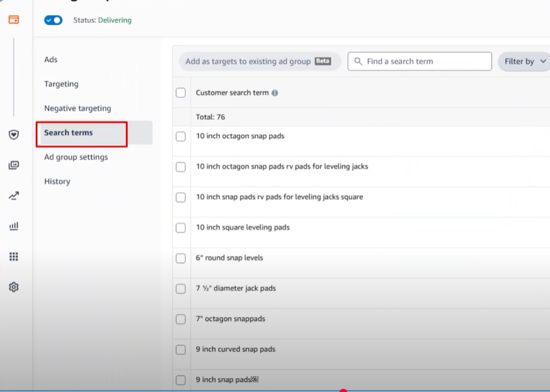Select the trending line-chart icon in sidebar
The image size is (550, 392).
[13, 195]
